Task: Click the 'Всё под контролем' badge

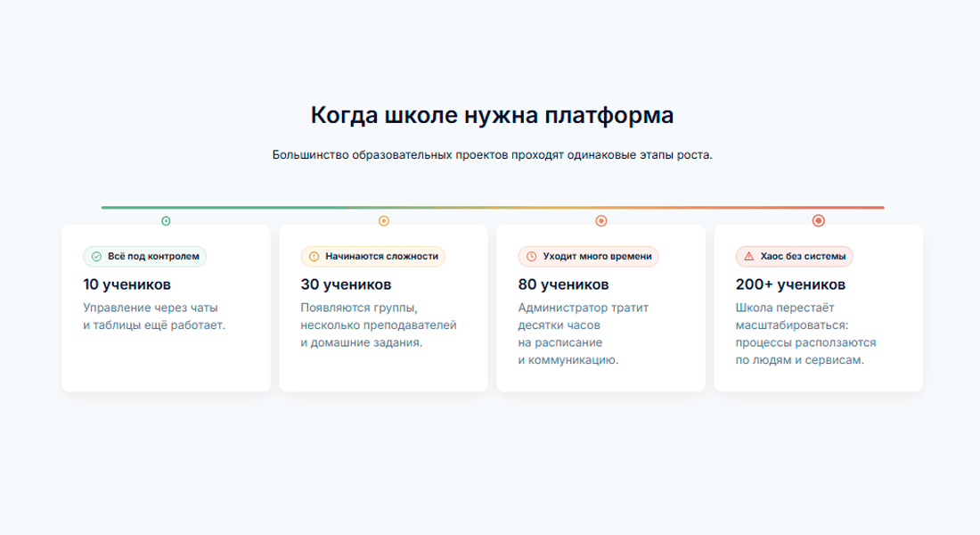Action: click(145, 257)
